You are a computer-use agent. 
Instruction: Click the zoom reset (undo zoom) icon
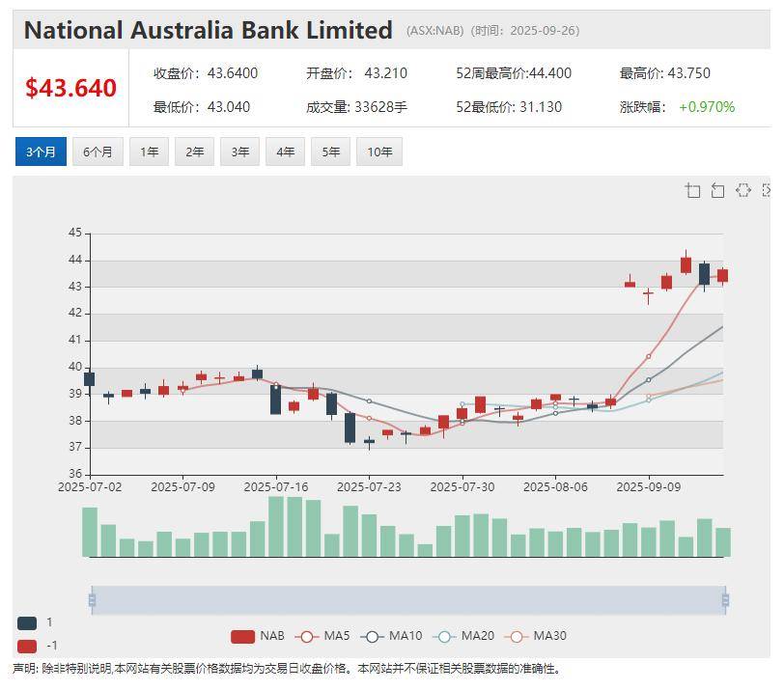pos(717,190)
